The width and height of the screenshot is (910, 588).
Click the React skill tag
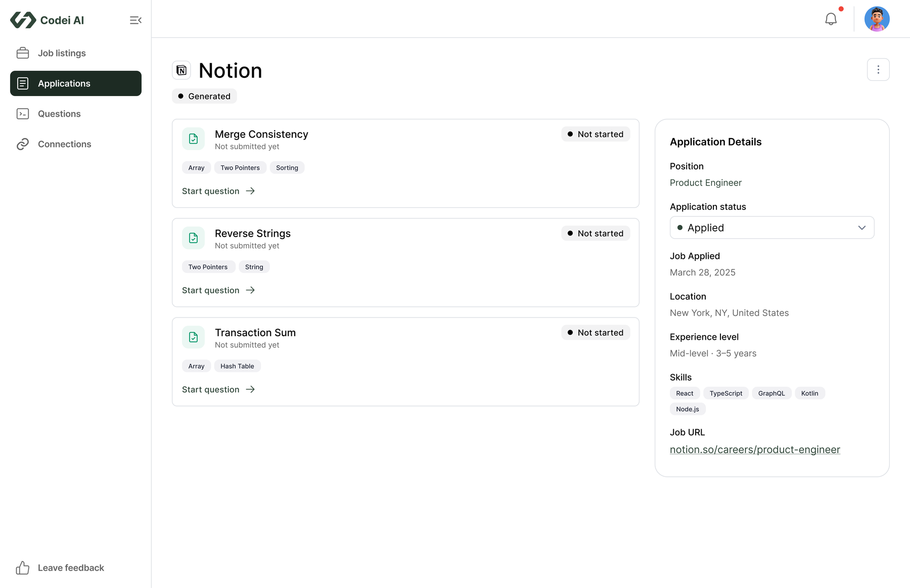coord(685,393)
